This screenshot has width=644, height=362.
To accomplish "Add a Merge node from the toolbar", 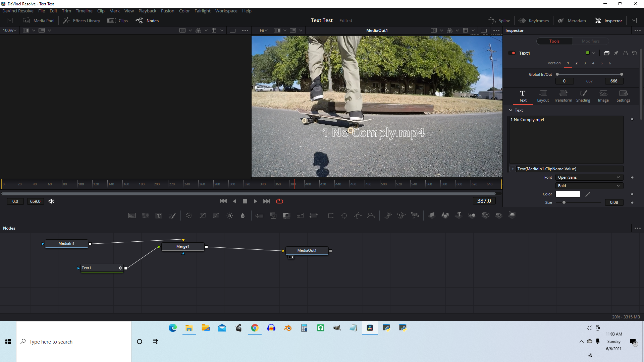I will tap(260, 216).
